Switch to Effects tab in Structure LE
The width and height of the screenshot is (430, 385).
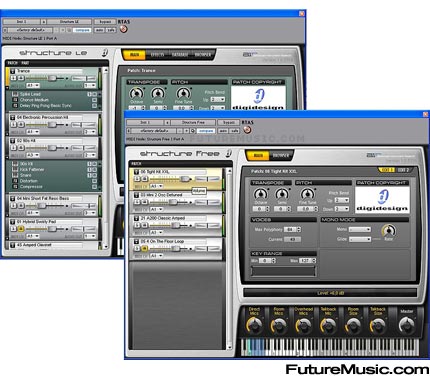[x=157, y=55]
